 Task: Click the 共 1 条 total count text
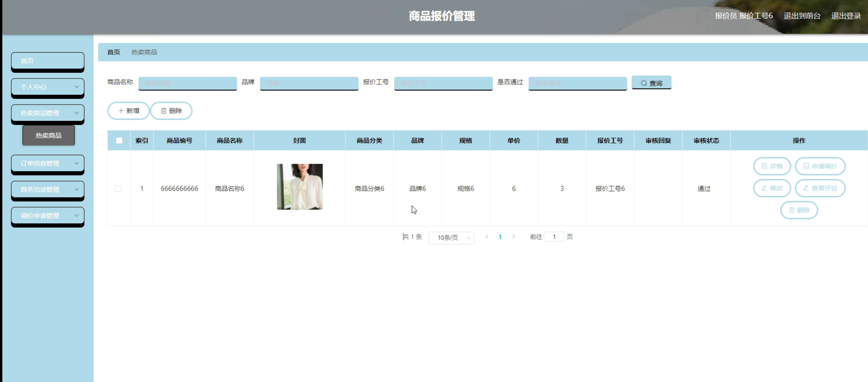[412, 237]
